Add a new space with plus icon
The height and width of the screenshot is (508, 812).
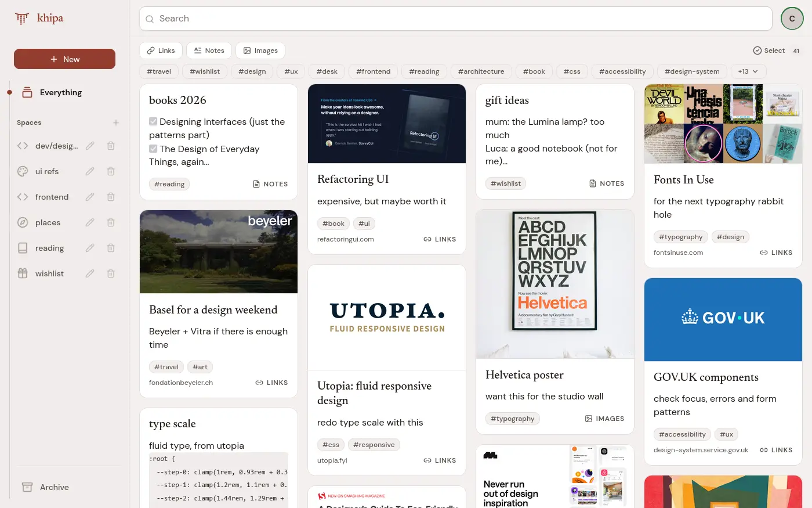(x=116, y=123)
